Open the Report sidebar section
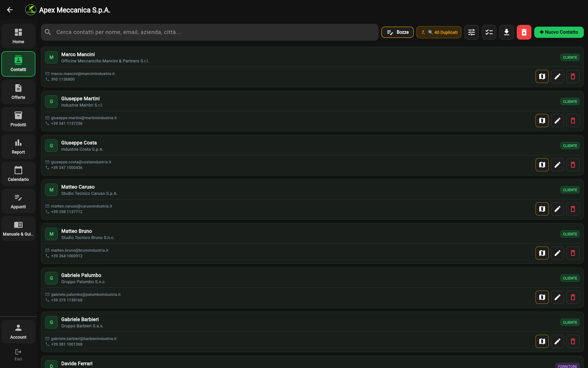This screenshot has height=368, width=588. (x=18, y=146)
